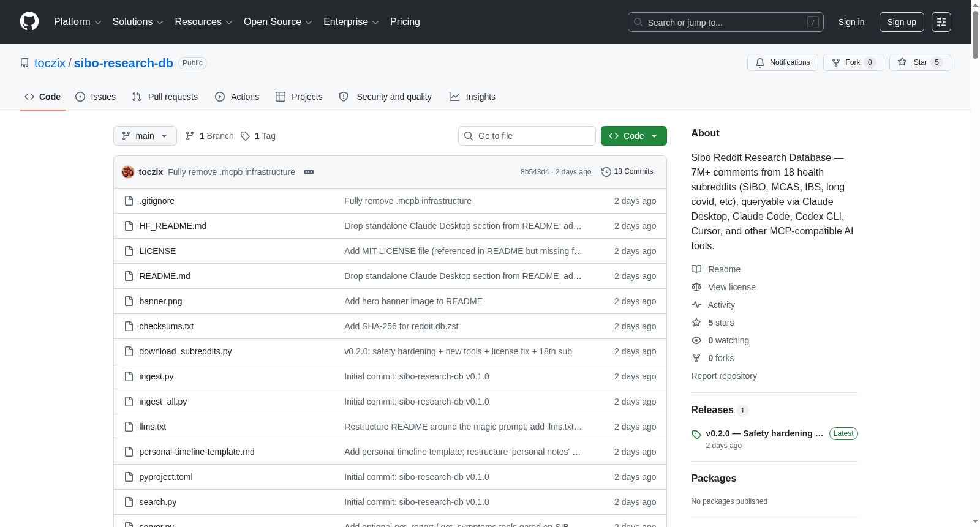Switch to the Code tab
The width and height of the screenshot is (980, 527).
click(43, 97)
